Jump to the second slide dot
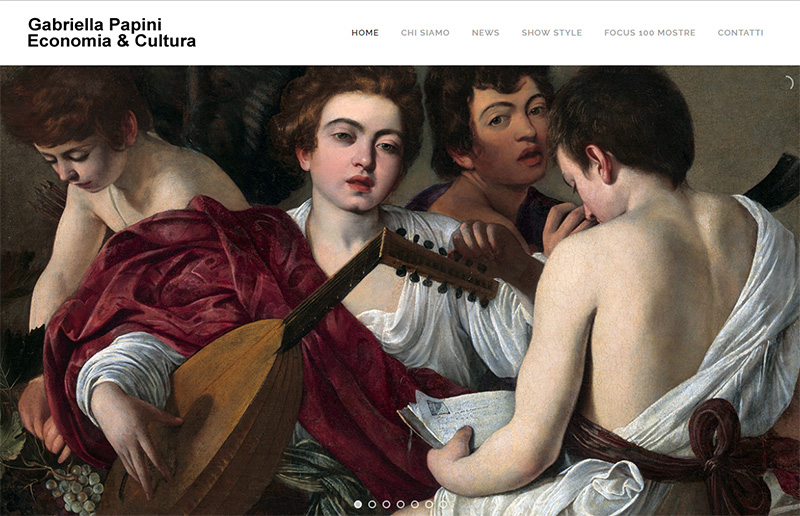 point(372,504)
